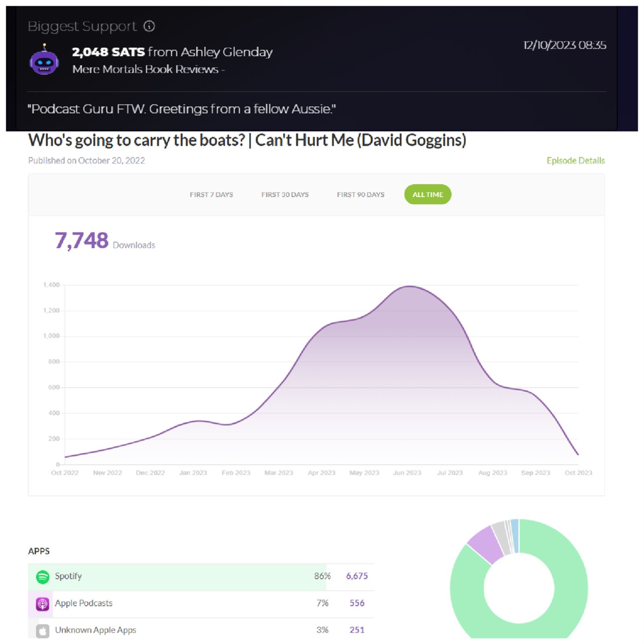Click the Aug 2023 x-axis label
The height and width of the screenshot is (644, 644).
(493, 473)
